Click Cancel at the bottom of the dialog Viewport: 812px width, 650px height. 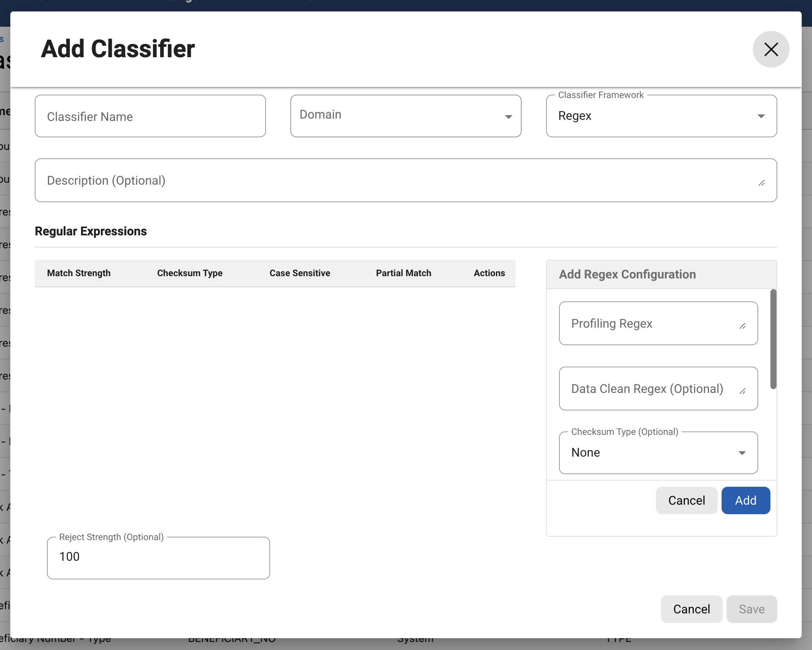[691, 609]
